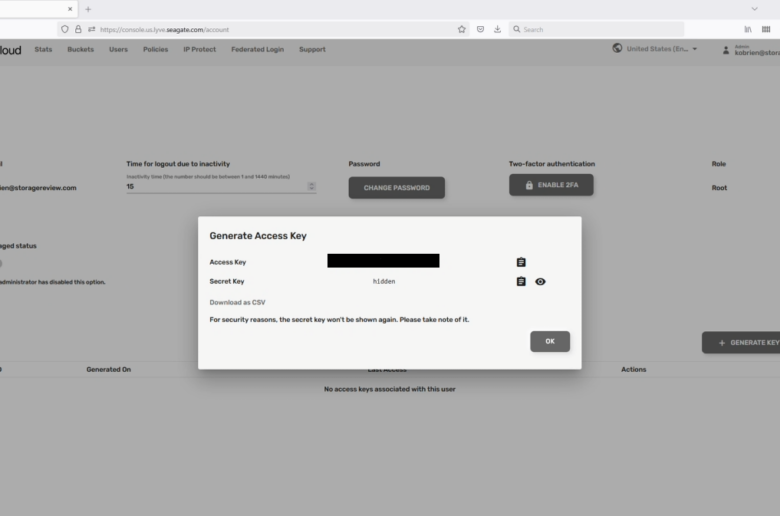The height and width of the screenshot is (516, 780).
Task: Click the inactivity time input field
Action: point(217,187)
